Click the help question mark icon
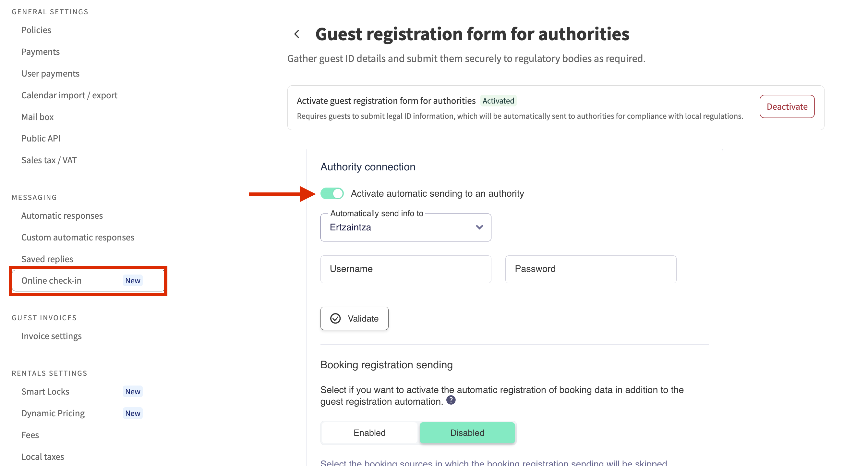Screen dimensions: 868x466 point(451,400)
